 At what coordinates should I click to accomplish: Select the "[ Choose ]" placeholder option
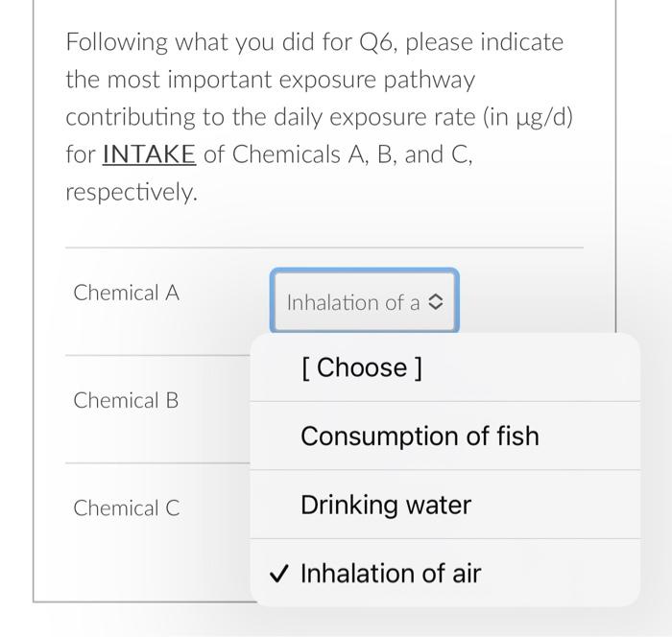point(361,367)
